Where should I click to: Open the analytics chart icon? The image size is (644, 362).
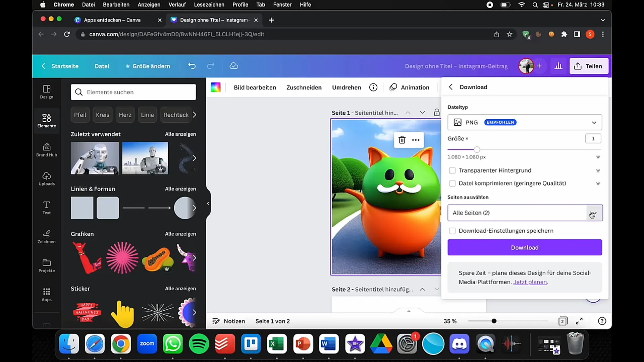pyautogui.click(x=558, y=66)
